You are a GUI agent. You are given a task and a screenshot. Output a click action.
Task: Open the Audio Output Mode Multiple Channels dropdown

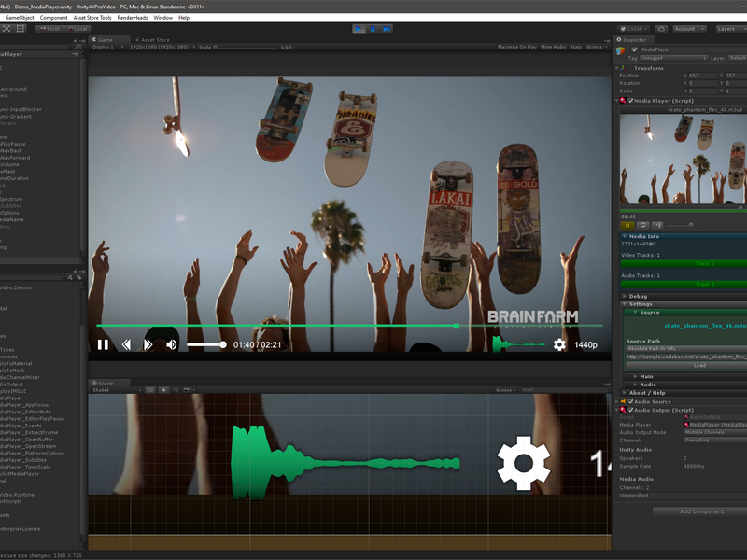pyautogui.click(x=714, y=432)
